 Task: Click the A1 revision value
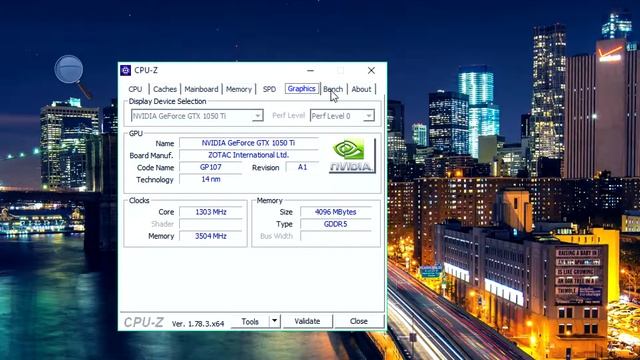coord(302,167)
